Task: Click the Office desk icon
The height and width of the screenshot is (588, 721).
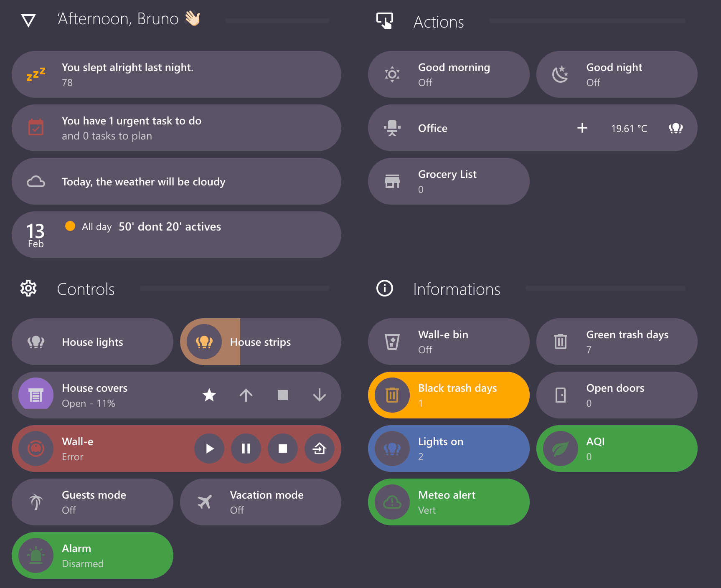Action: coord(392,128)
